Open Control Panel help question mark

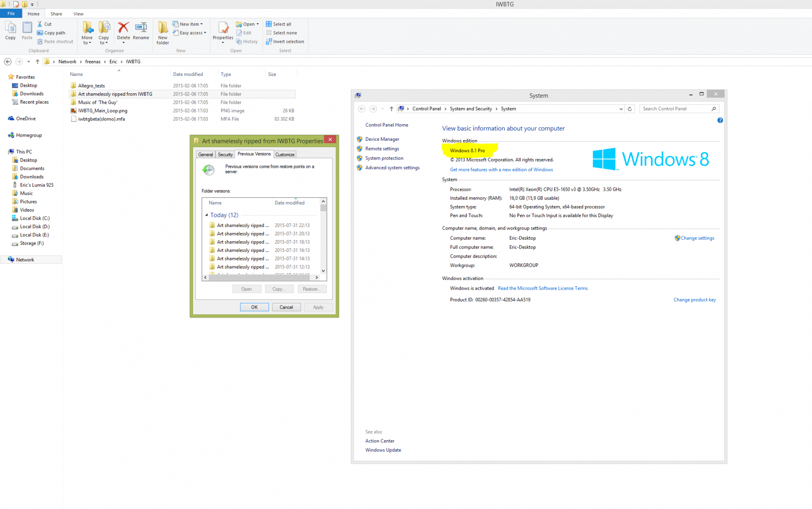(x=720, y=120)
